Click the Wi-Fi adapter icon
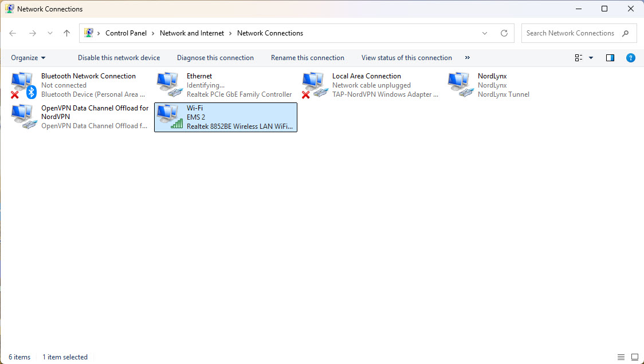Viewport: 644px width, 364px height. (x=168, y=117)
